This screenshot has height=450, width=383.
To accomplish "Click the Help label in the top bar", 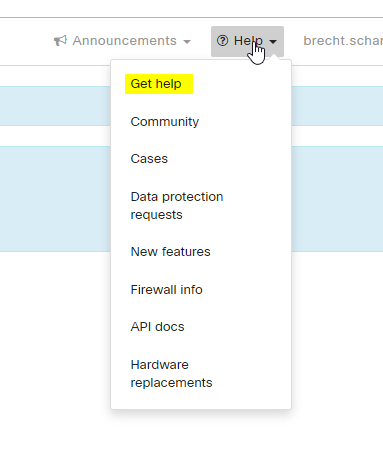I will tap(248, 41).
